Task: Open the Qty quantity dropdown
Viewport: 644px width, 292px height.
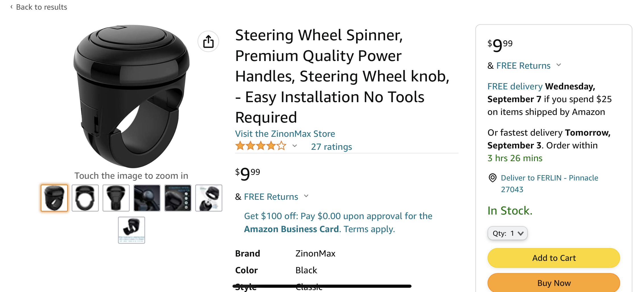Action: 508,233
